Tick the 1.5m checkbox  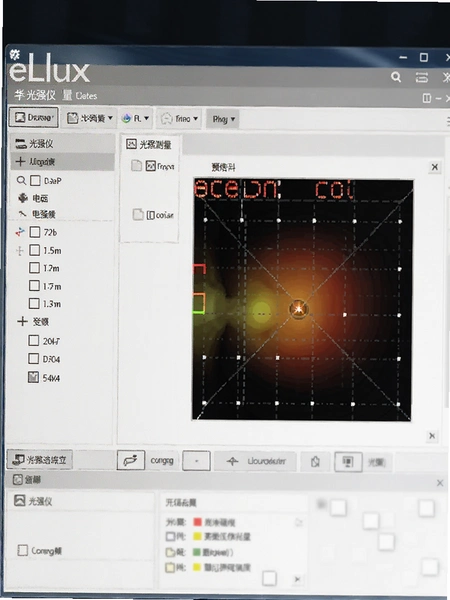[x=34, y=250]
